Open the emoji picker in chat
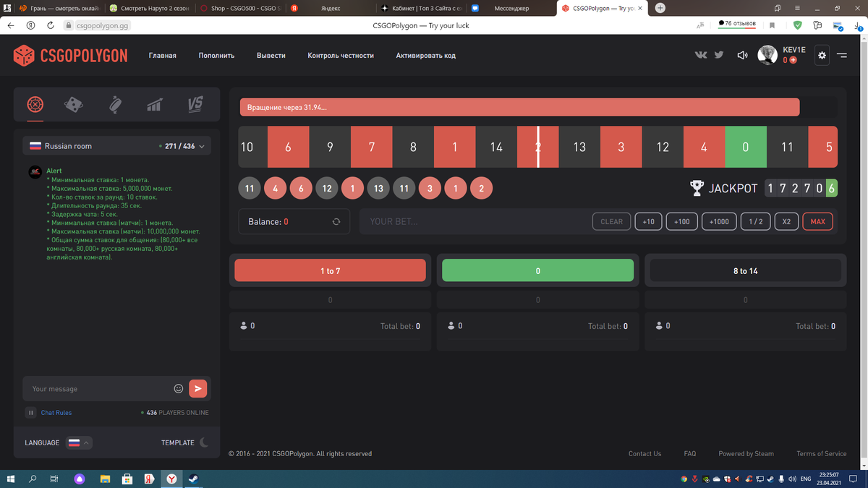The height and width of the screenshot is (488, 868). [x=178, y=388]
